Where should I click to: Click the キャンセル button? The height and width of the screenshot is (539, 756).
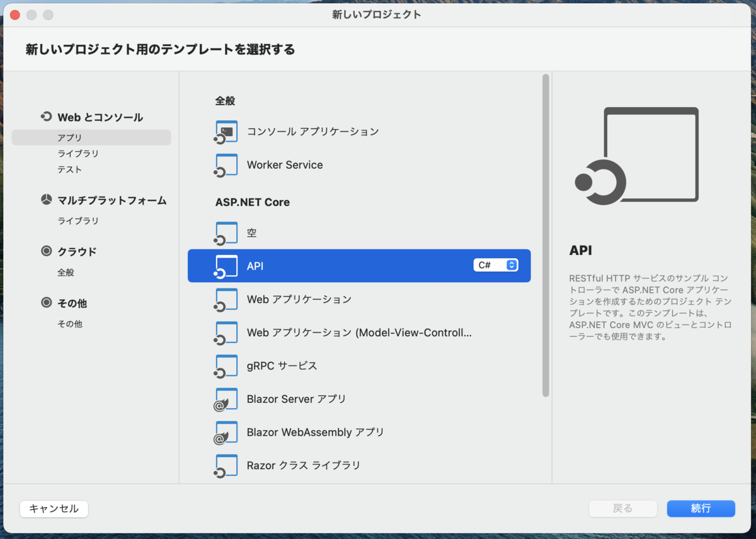tap(54, 509)
